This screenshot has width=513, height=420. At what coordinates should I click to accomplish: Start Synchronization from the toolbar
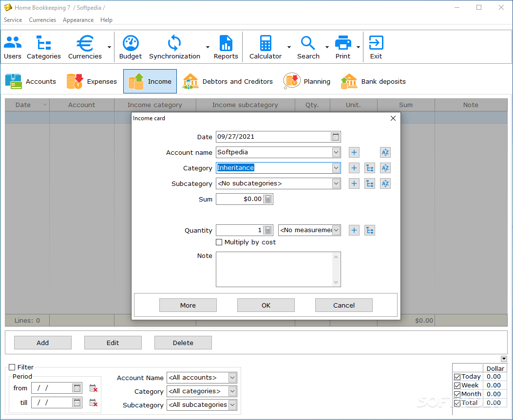tap(174, 47)
